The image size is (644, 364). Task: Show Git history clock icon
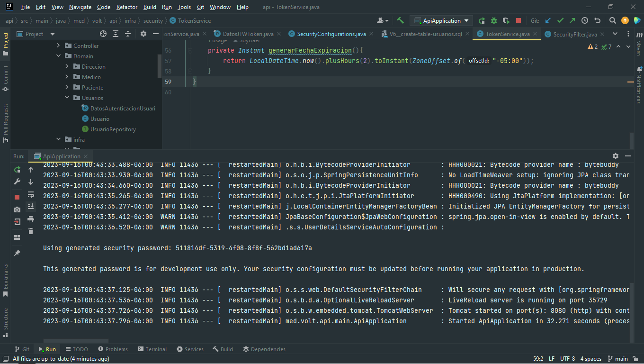tap(585, 20)
